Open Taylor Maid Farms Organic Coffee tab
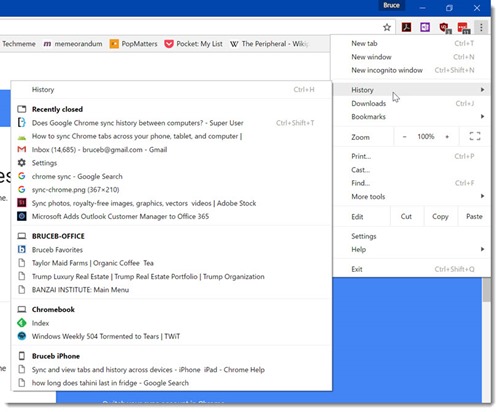 [172, 263]
